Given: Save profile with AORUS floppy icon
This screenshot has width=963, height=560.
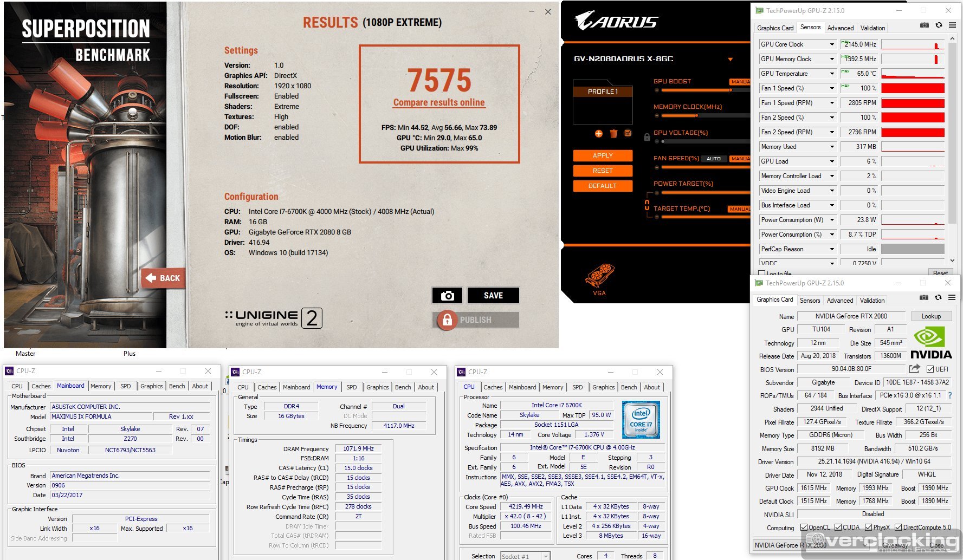Looking at the screenshot, I should point(628,133).
